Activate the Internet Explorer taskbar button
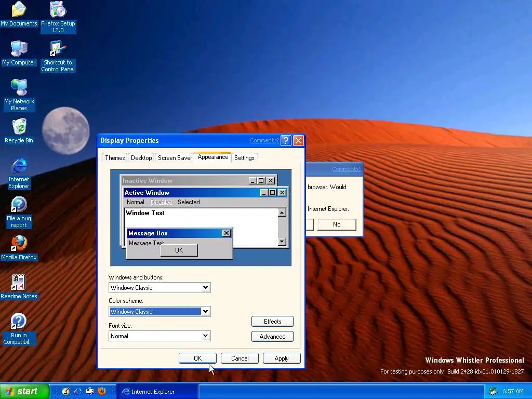 [x=157, y=392]
